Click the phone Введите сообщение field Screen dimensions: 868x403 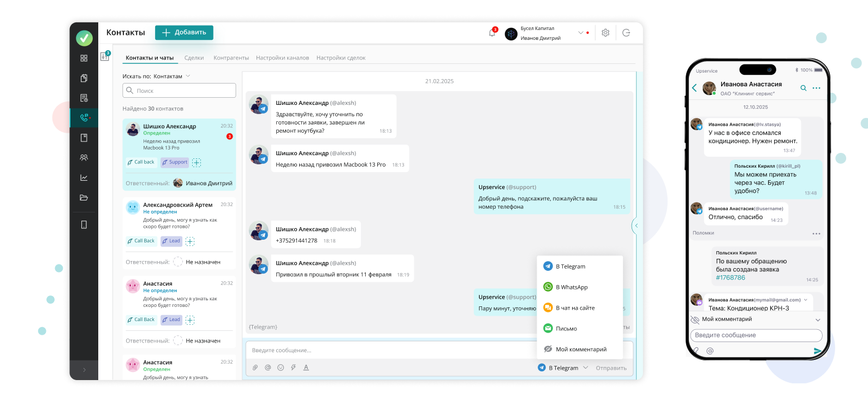click(x=756, y=335)
